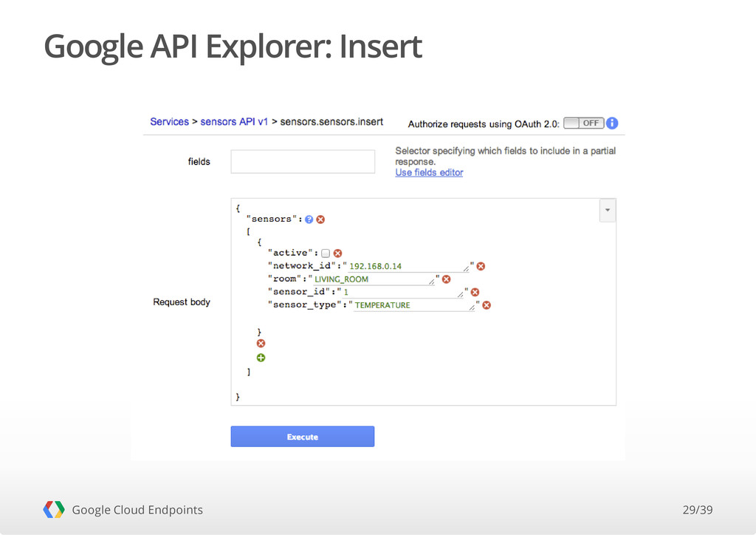Open the sensors API v1 breadcrumb
756x535 pixels.
234,122
